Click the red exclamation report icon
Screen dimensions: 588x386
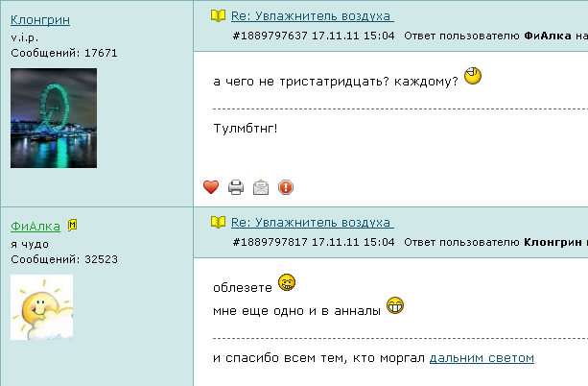tap(286, 187)
